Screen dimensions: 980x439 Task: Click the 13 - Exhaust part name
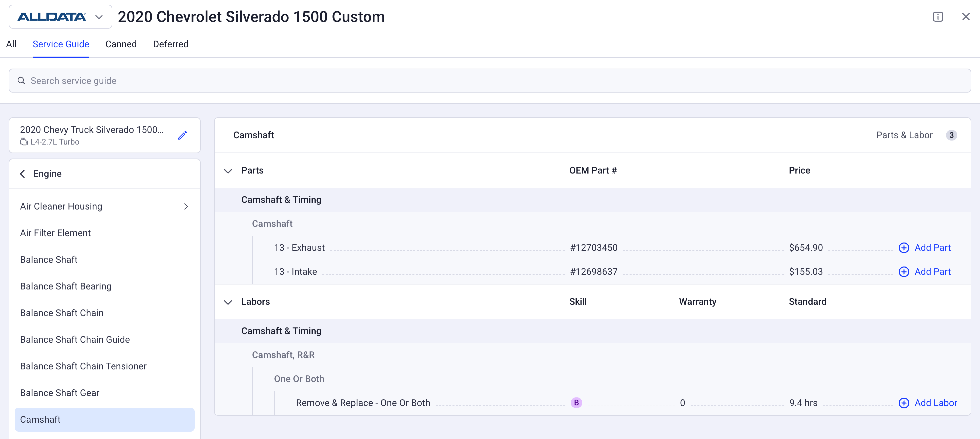(x=299, y=248)
